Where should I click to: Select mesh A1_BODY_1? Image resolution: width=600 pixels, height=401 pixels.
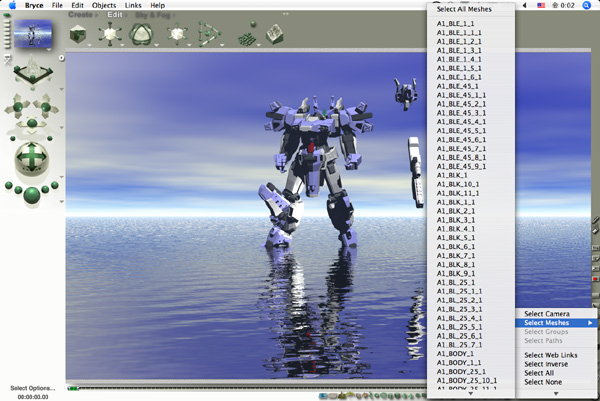point(470,354)
